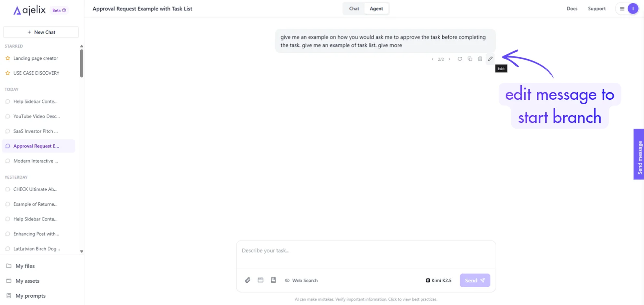Click the Beta help question mark icon
Screen dimensions: 644x305
tap(64, 10)
